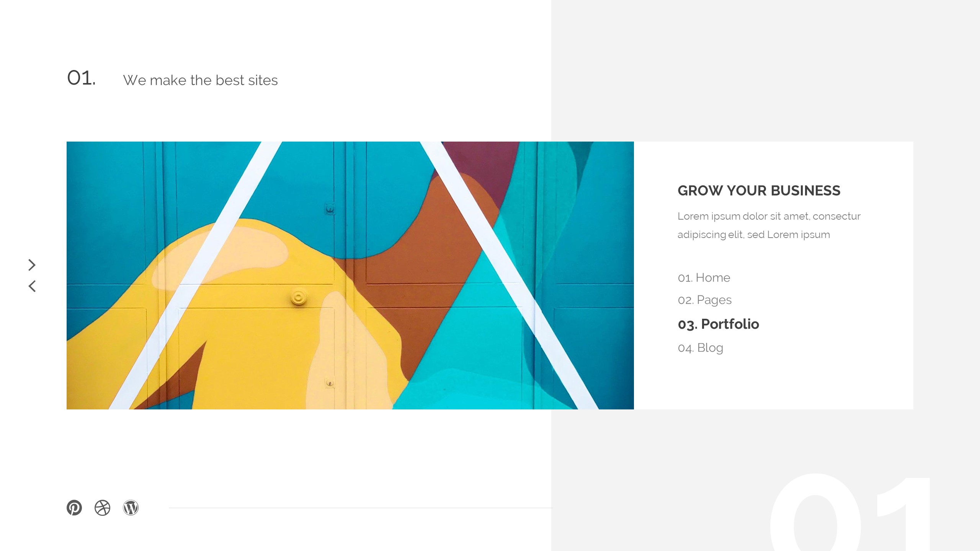Viewport: 980px width, 551px height.
Task: Click the colorful mural slide image
Action: tap(350, 275)
